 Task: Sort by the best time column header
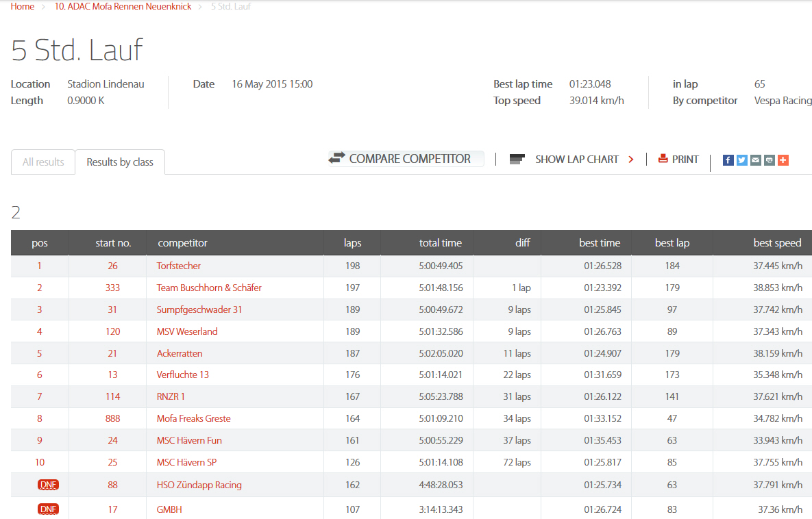(600, 243)
